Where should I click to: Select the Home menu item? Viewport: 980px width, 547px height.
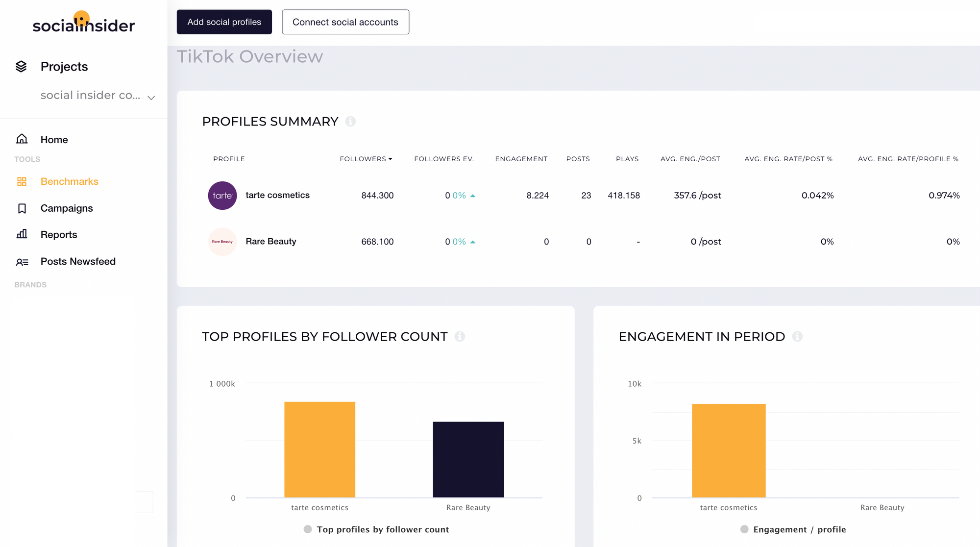pyautogui.click(x=54, y=139)
